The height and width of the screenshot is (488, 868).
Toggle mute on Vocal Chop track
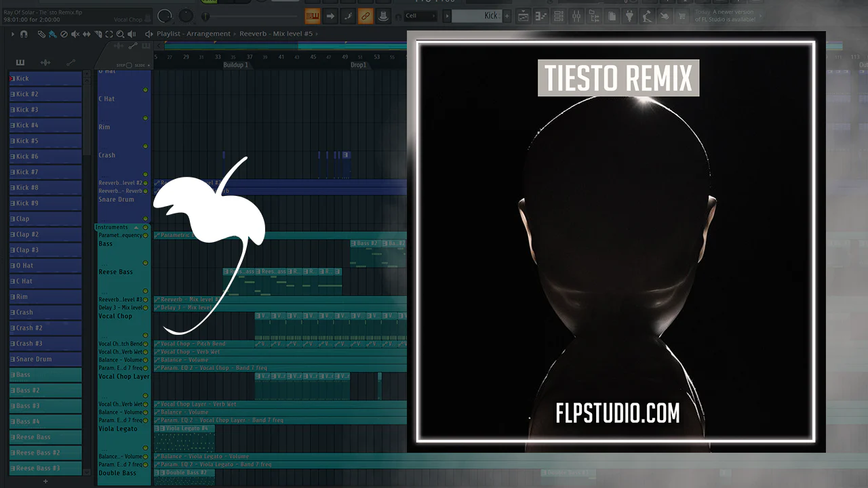click(145, 335)
